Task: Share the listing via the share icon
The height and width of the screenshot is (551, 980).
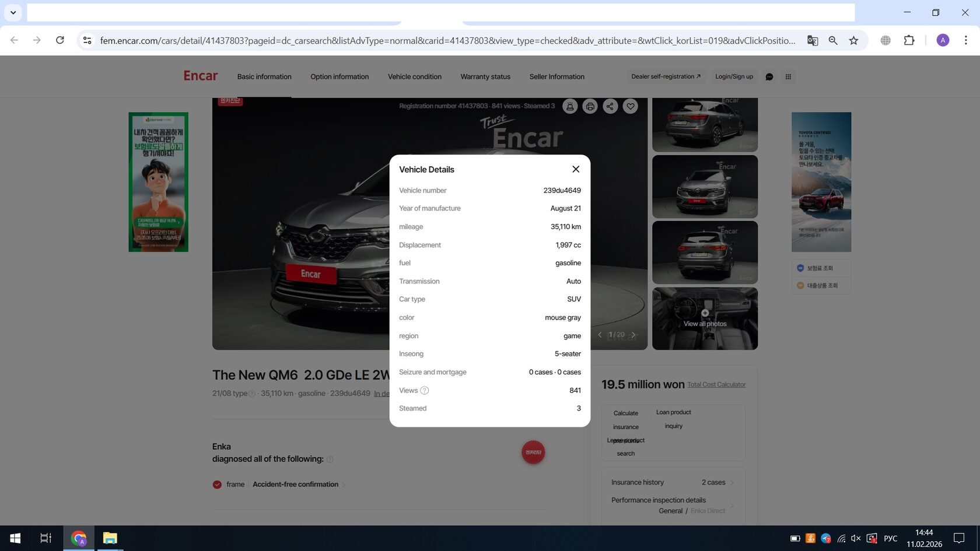Action: [x=610, y=106]
